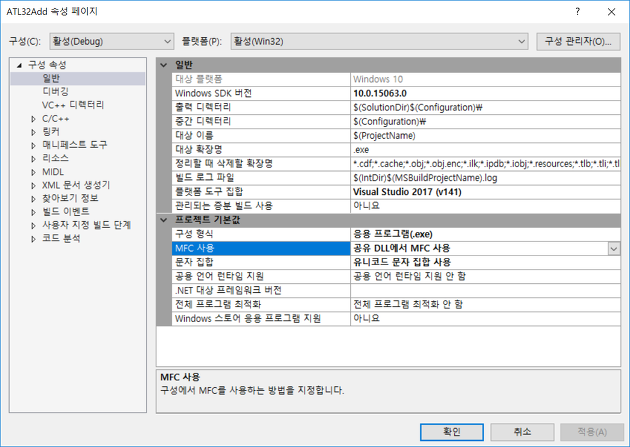Image resolution: width=630 pixels, height=447 pixels.
Task: Expand 사용자 지정 빌드 단계 node arrow
Action: pos(33,225)
